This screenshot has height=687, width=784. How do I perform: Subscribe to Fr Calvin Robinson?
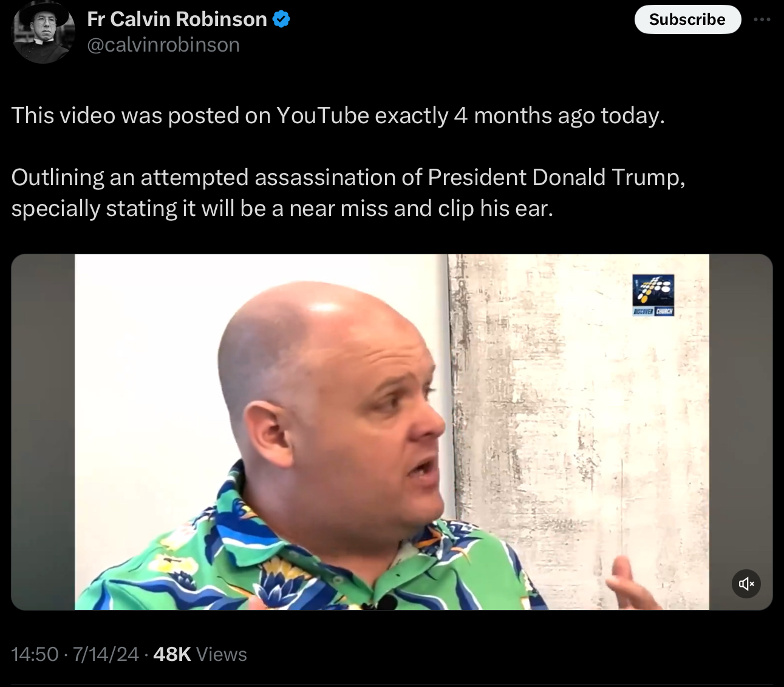[687, 19]
